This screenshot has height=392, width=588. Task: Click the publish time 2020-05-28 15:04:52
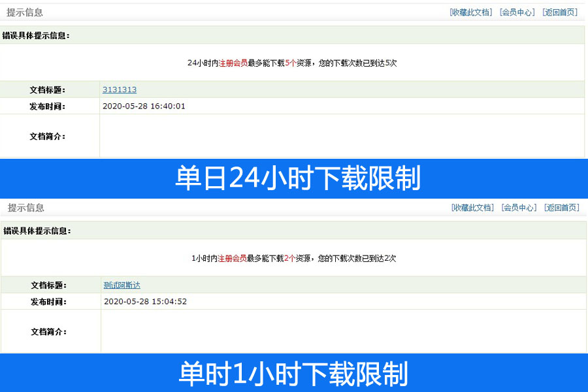click(145, 301)
